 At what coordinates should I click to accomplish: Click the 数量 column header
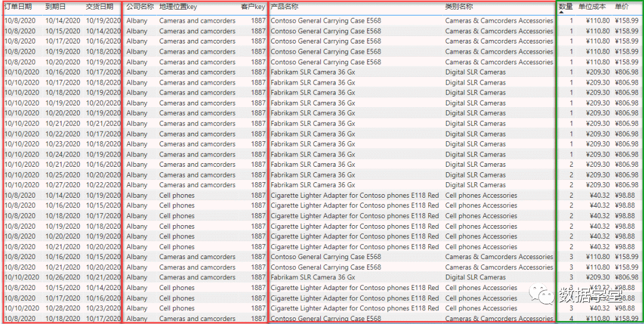(x=566, y=7)
